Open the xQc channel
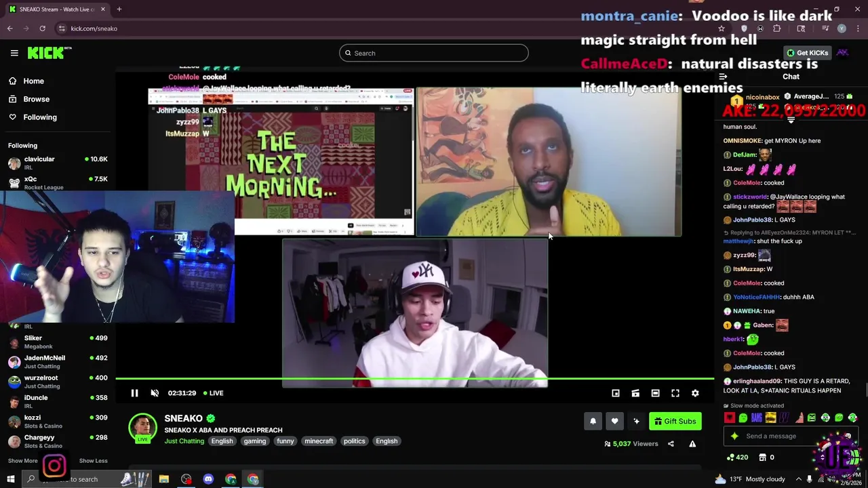868x488 pixels. tap(58, 182)
